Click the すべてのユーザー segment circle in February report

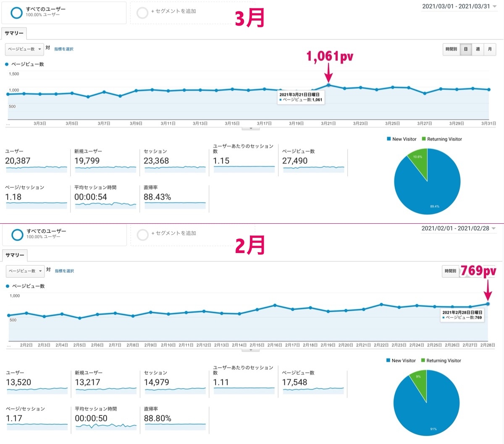click(17, 235)
